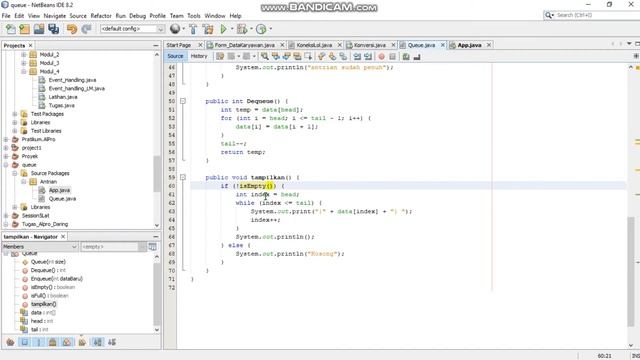Click the Undo arrow icon
This screenshot has width=640, height=360.
(72, 29)
